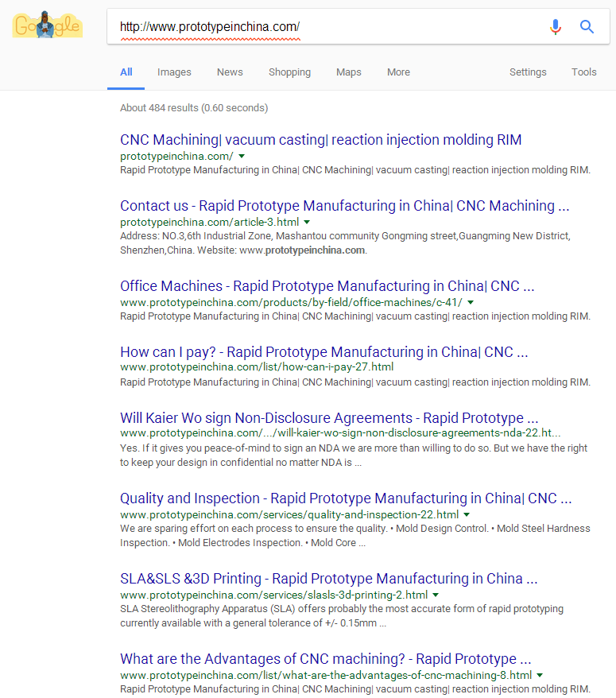The height and width of the screenshot is (698, 616).
Task: Click the SLA Stereolithography Apparatus snippet
Action: [341, 615]
